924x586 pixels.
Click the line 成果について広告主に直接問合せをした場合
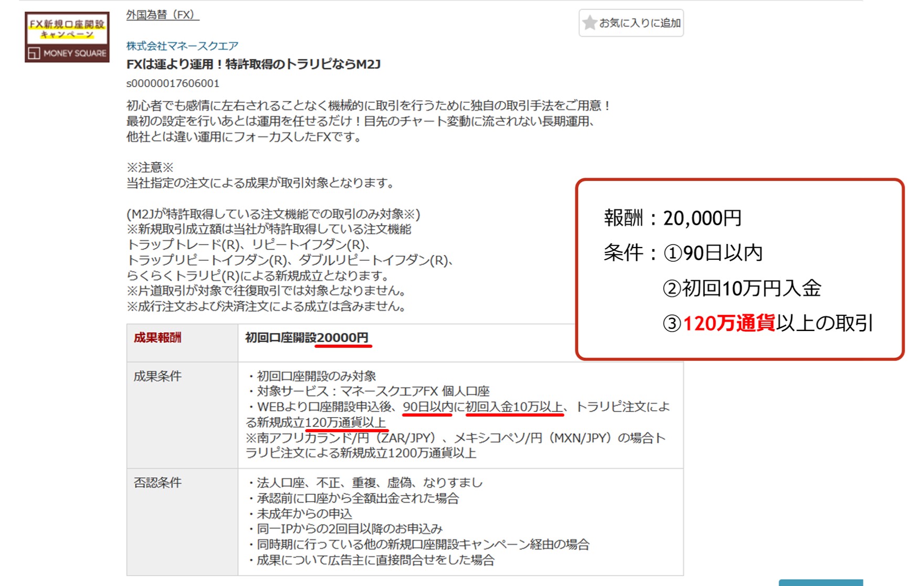pos(375,560)
